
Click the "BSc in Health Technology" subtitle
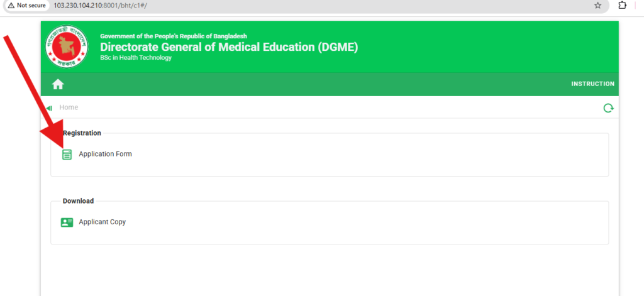point(136,58)
